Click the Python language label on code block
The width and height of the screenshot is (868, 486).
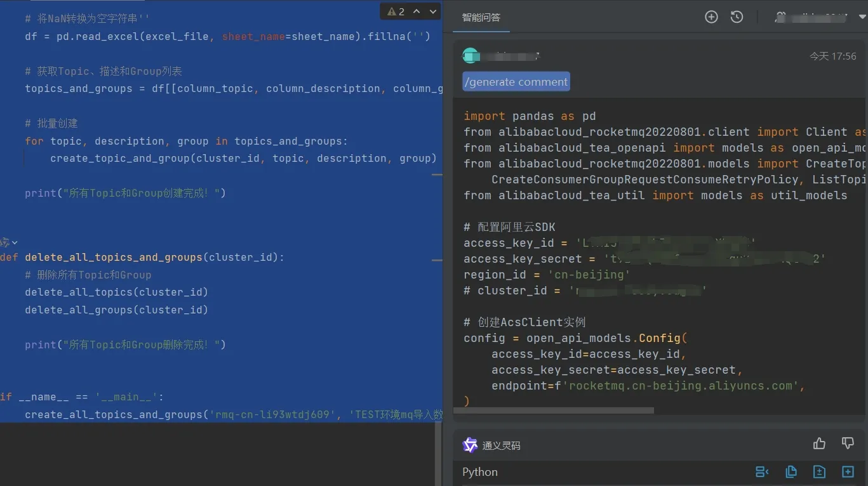480,472
